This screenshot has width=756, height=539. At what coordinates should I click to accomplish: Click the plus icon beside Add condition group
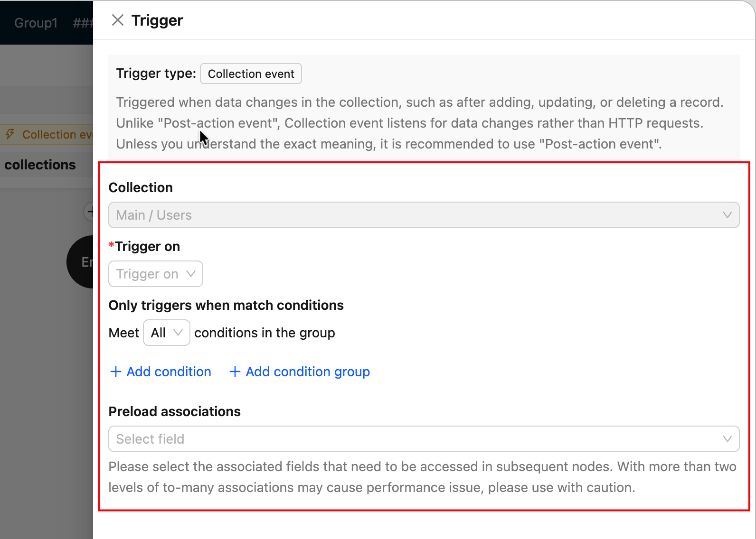235,372
